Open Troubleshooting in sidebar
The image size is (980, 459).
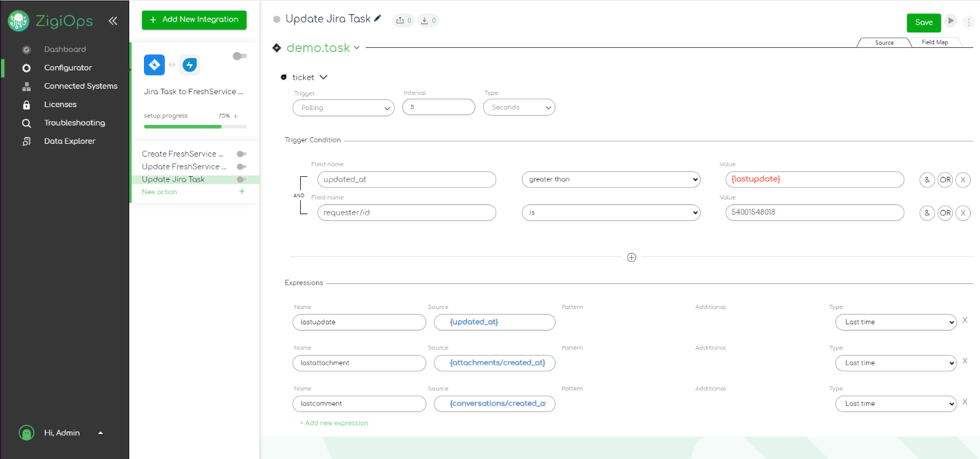coord(75,123)
